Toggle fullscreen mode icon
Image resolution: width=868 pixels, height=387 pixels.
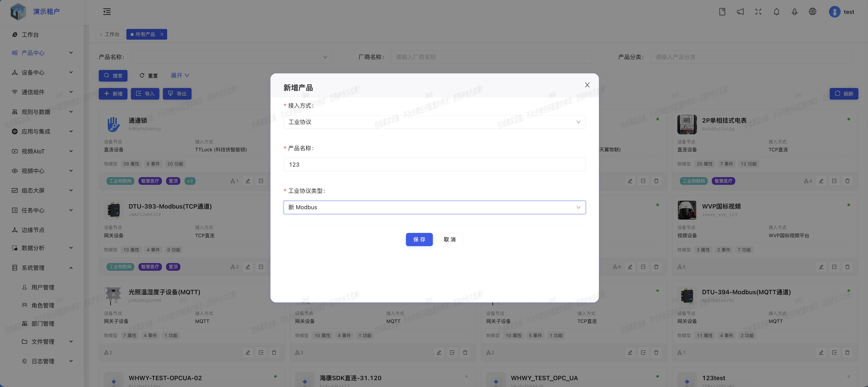click(x=758, y=12)
